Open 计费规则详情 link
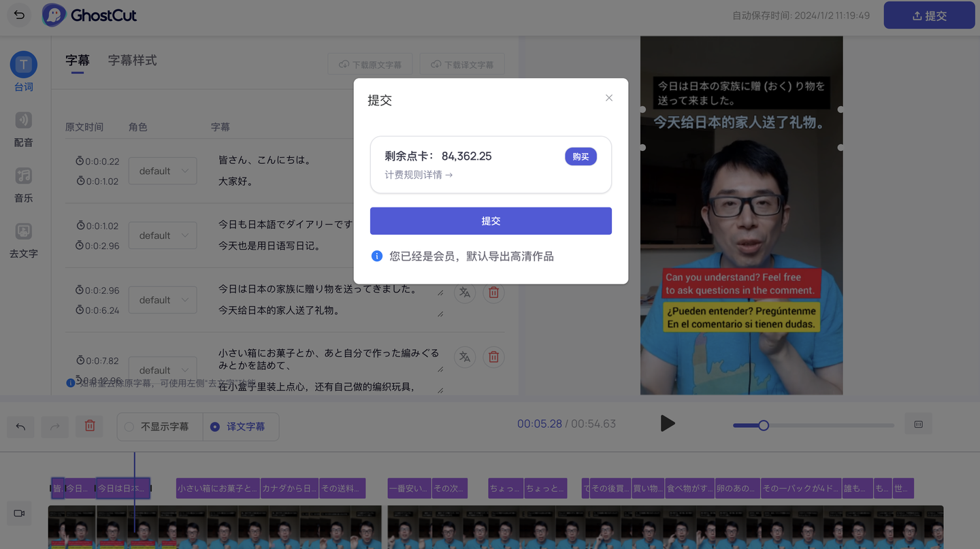 point(419,175)
